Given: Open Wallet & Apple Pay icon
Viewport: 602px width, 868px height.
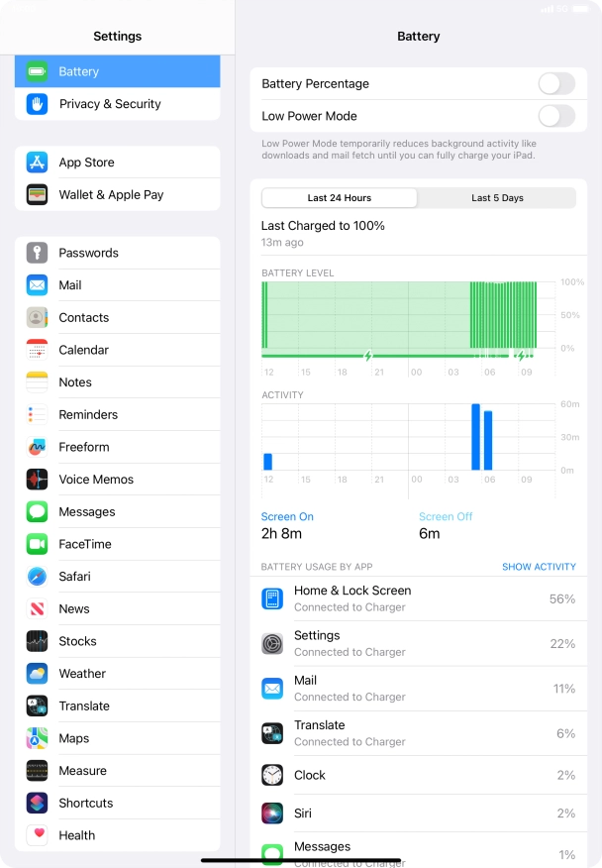Looking at the screenshot, I should tap(37, 194).
